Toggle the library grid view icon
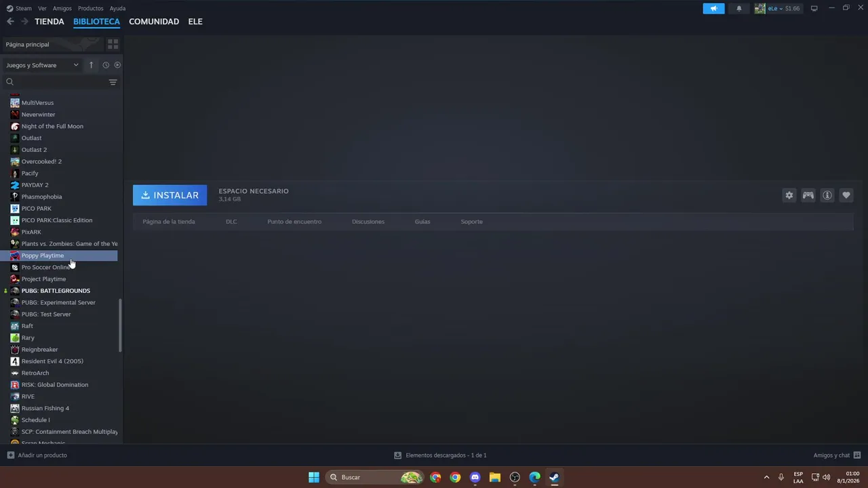The image size is (868, 488). tap(113, 44)
